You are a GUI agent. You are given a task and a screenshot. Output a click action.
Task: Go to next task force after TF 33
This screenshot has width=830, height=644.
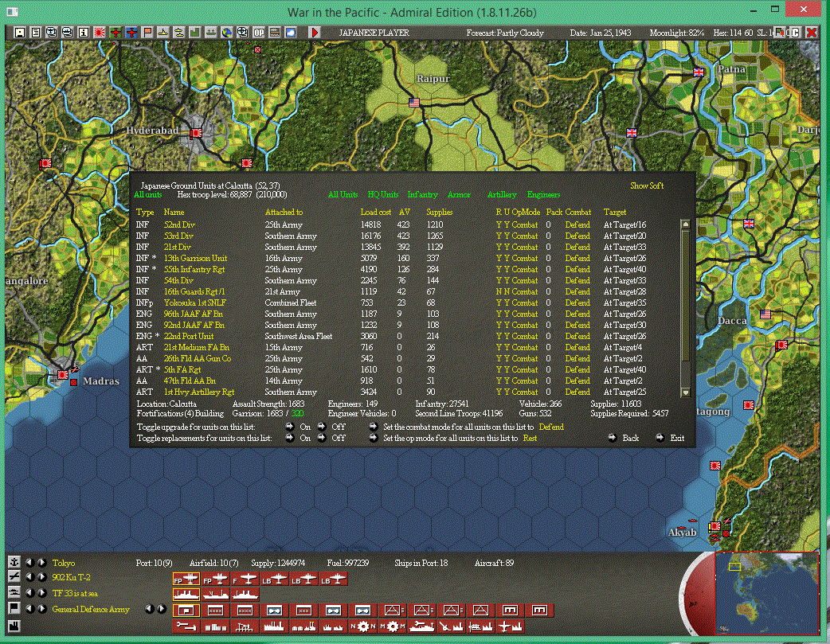tap(41, 593)
